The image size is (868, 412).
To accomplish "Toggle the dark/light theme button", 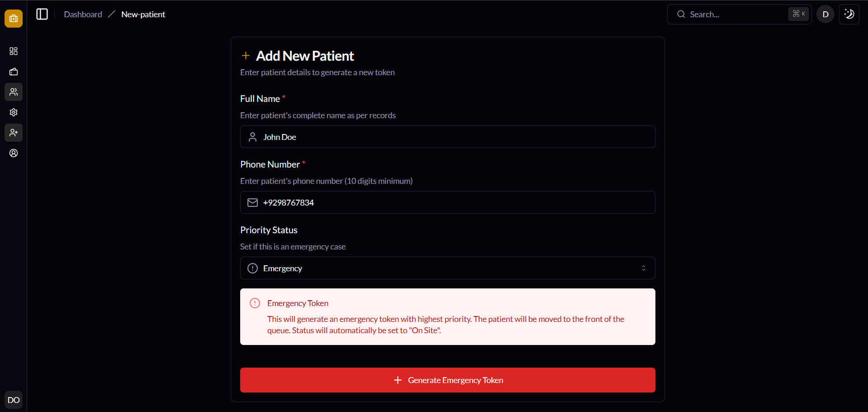I will [849, 14].
